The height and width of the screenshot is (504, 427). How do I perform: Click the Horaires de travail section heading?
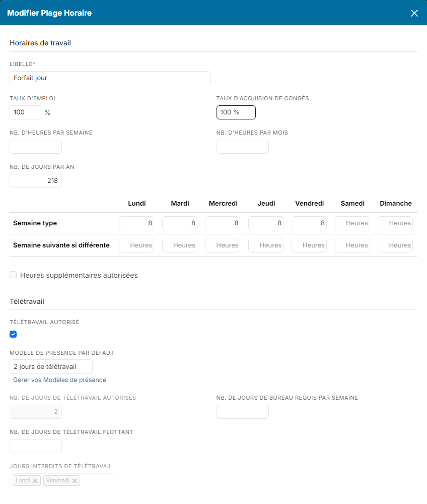pos(40,43)
